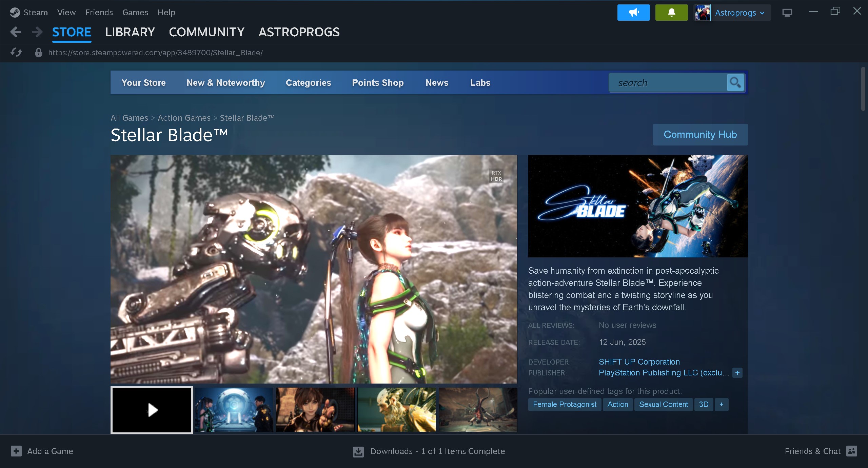Expand the full publisher list
868x468 pixels.
coord(737,373)
